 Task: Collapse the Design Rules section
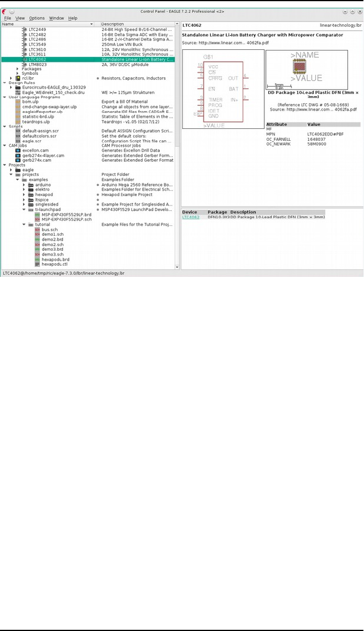4,83
